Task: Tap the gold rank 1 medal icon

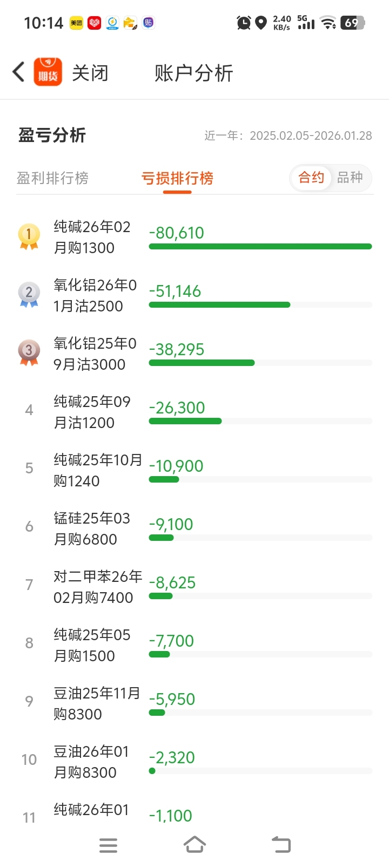Action: click(29, 236)
